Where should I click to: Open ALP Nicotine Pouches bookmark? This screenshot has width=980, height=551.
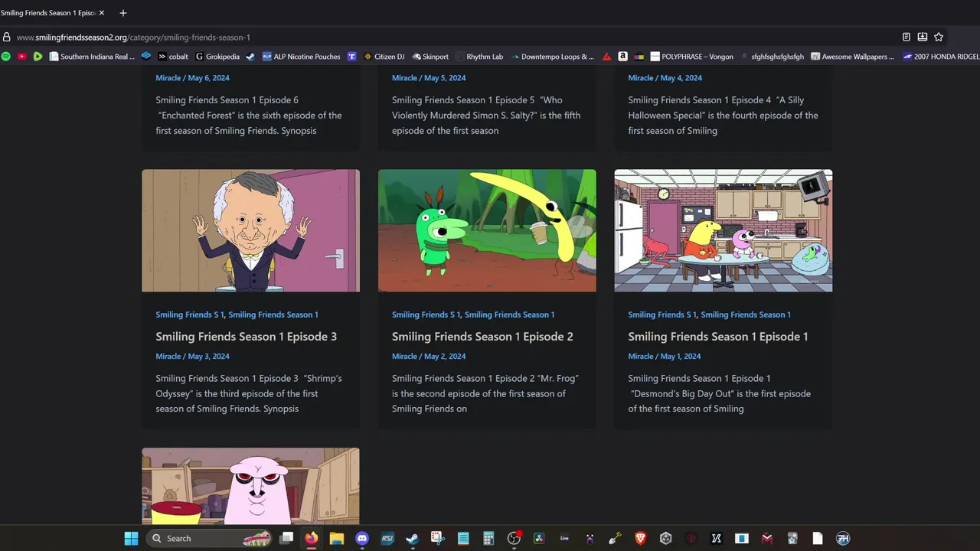coord(301,57)
